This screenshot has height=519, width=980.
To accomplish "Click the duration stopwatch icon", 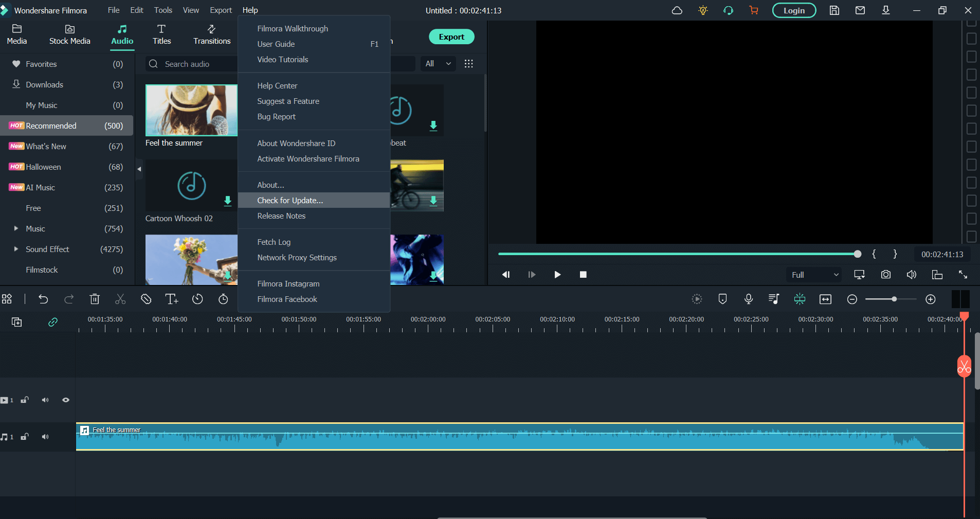I will (223, 299).
